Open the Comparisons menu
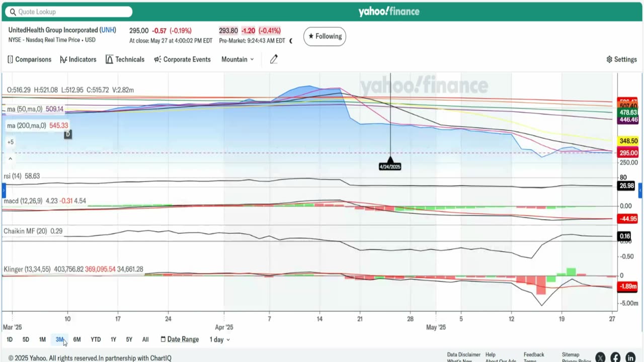This screenshot has height=362, width=644. 30,59
